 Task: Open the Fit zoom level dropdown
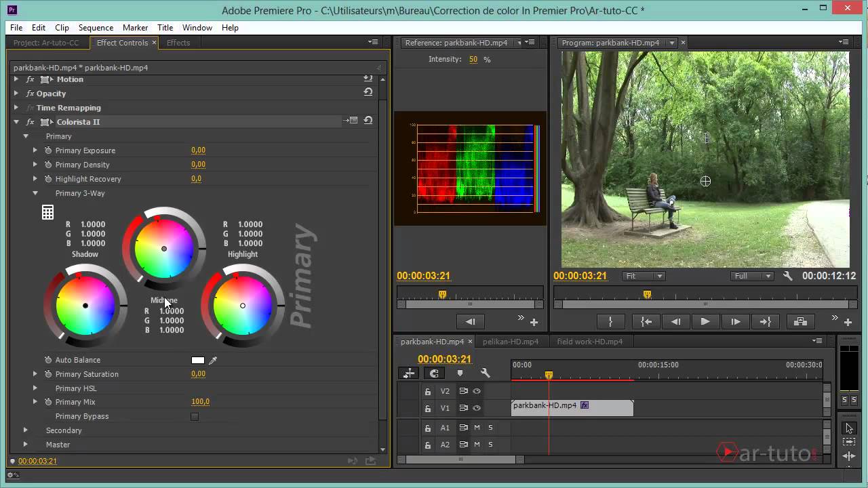click(x=644, y=276)
